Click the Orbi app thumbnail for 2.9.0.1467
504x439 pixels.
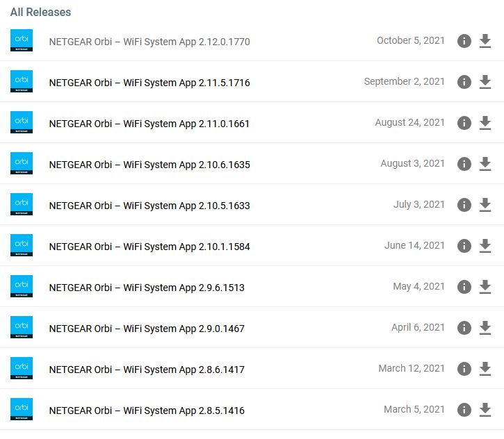point(22,327)
